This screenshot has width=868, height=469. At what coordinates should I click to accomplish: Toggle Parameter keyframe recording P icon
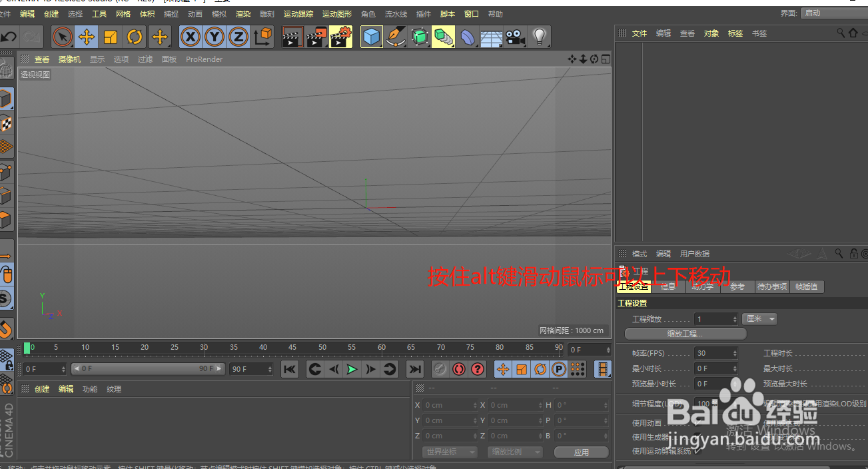559,369
